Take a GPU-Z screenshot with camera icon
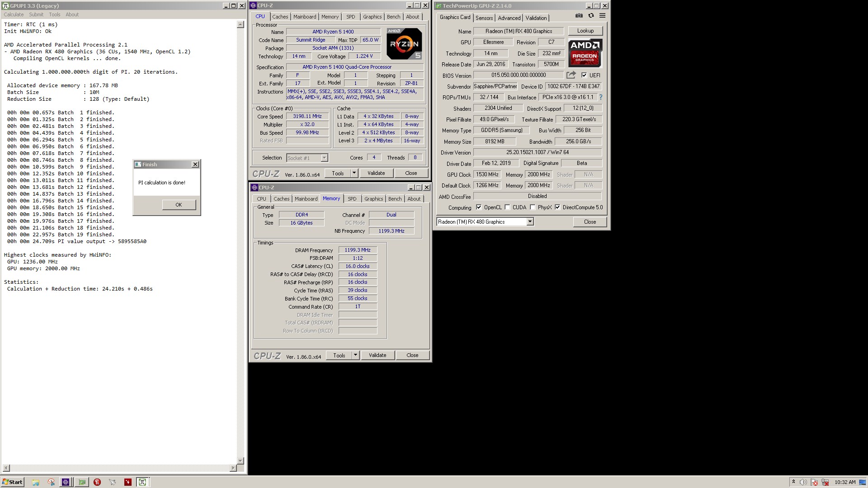868x488 pixels. pyautogui.click(x=579, y=15)
